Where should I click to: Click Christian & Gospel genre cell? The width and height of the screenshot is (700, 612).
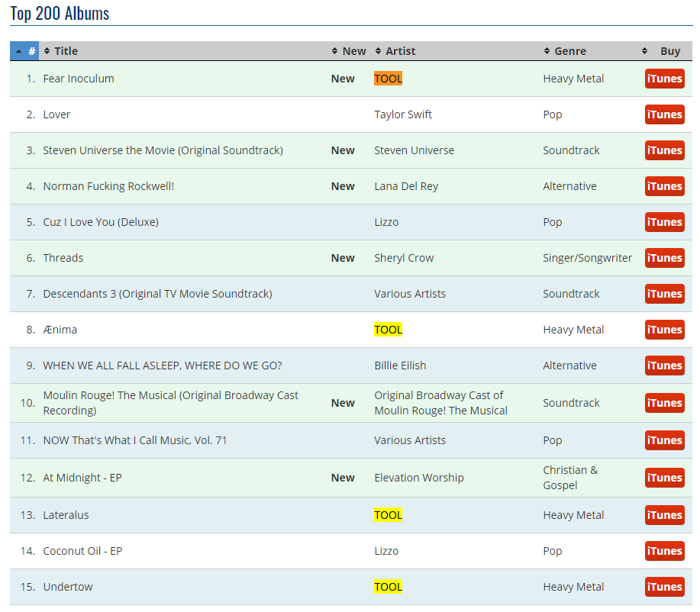[x=570, y=478]
